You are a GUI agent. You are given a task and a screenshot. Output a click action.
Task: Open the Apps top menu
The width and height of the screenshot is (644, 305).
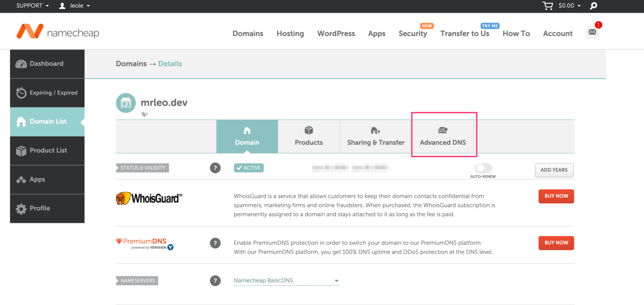click(x=377, y=33)
